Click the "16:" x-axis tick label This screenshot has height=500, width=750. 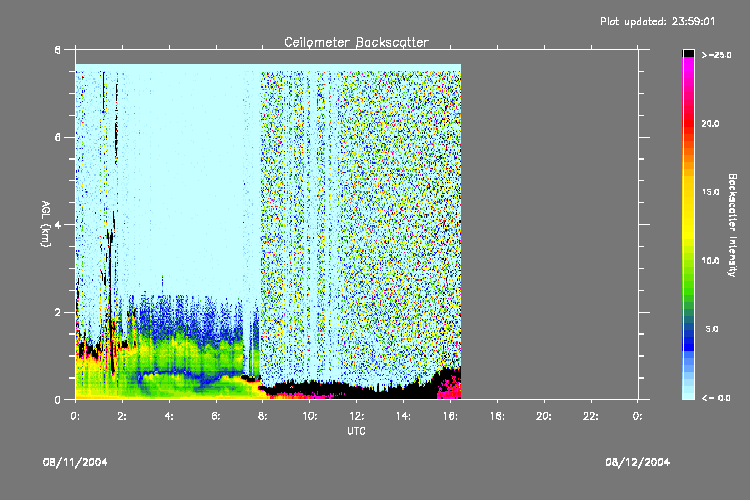click(x=450, y=416)
